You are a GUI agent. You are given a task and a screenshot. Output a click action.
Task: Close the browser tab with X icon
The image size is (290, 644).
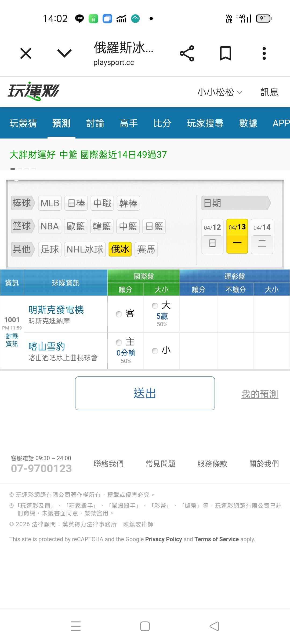click(26, 53)
